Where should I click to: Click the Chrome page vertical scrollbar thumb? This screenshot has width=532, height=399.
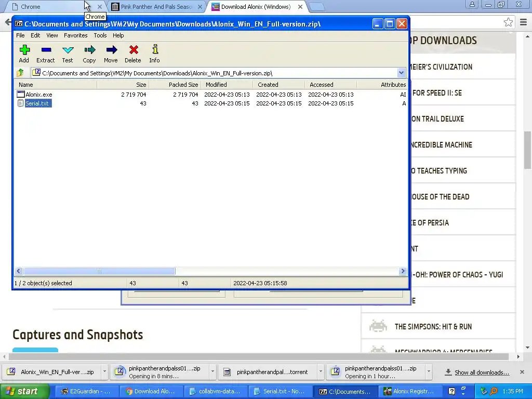(528, 149)
